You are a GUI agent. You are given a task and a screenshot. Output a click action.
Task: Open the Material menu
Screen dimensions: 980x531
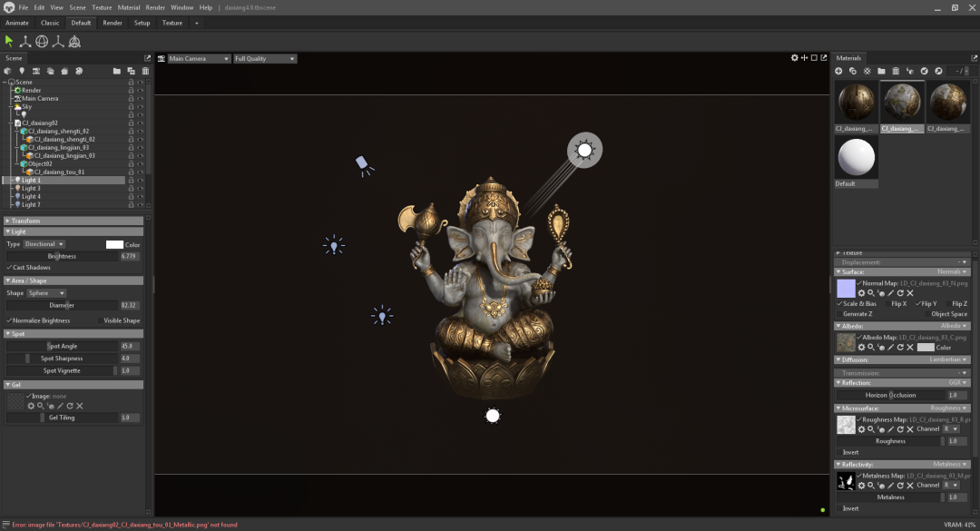129,7
